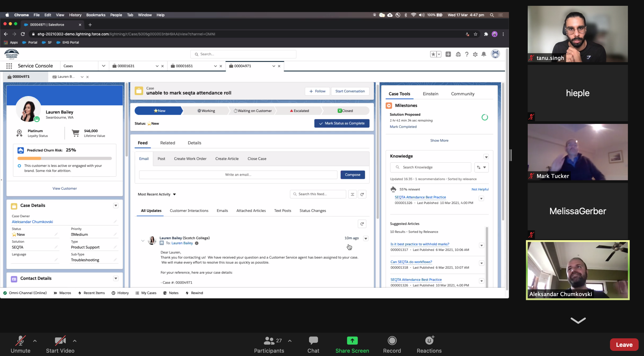Viewport: 644px width, 356px height.
Task: Click the notifications bell icon
Action: point(484,54)
